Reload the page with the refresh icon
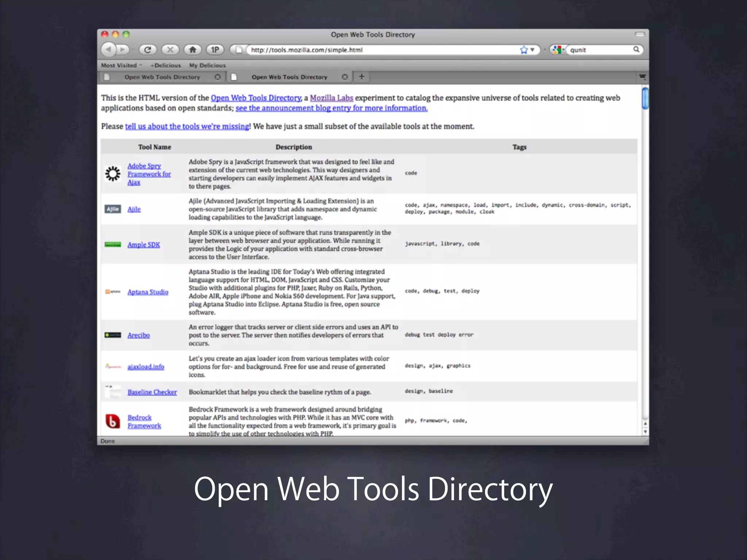Viewport: 747px width, 560px height. 147,49
